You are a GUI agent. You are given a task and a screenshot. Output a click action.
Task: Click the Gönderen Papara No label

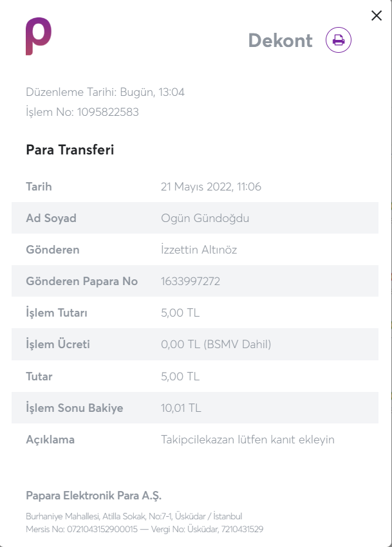82,281
